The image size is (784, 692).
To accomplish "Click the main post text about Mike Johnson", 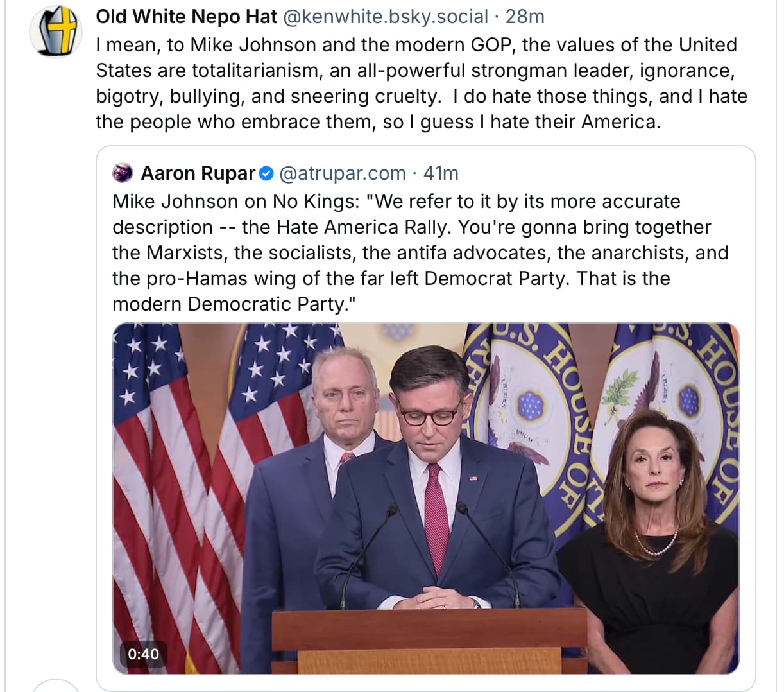I will tap(421, 83).
